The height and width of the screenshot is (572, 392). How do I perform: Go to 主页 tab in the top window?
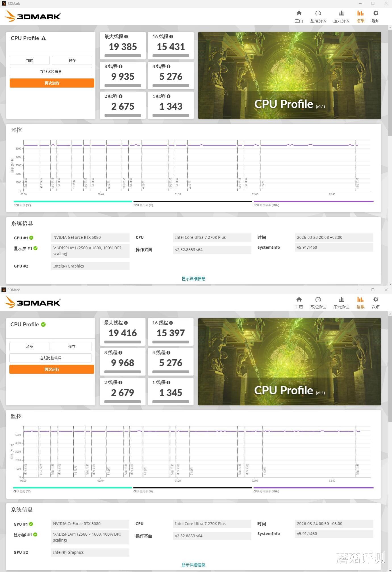299,17
